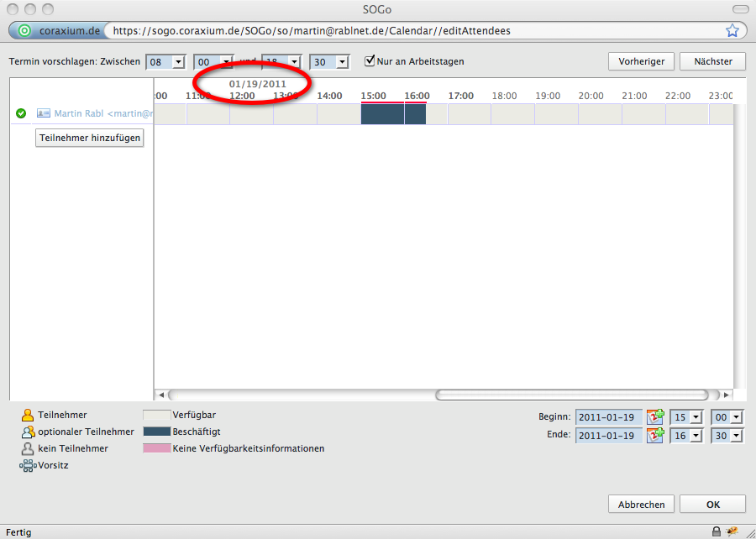Image resolution: width=756 pixels, height=539 pixels.
Task: Open calendar picker for Beginn date
Action: tap(655, 416)
